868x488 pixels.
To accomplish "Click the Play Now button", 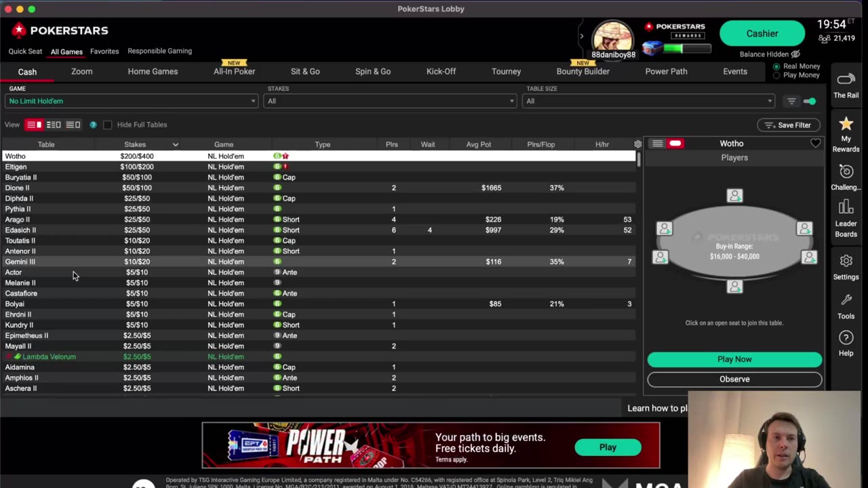I will 734,359.
